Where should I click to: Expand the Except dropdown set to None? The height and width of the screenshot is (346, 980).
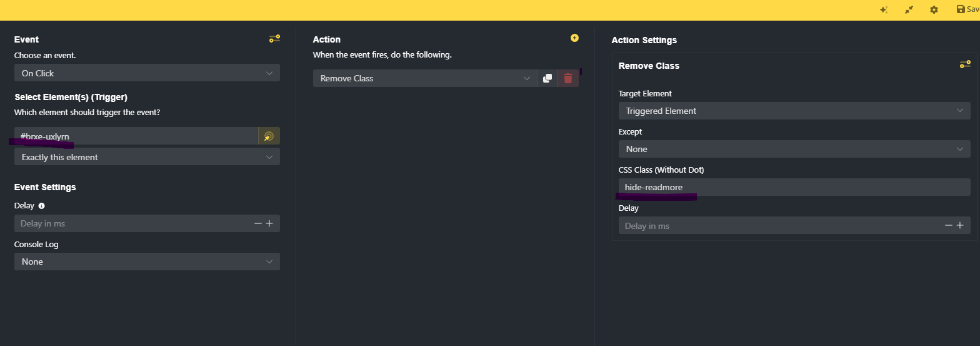pyautogui.click(x=794, y=149)
